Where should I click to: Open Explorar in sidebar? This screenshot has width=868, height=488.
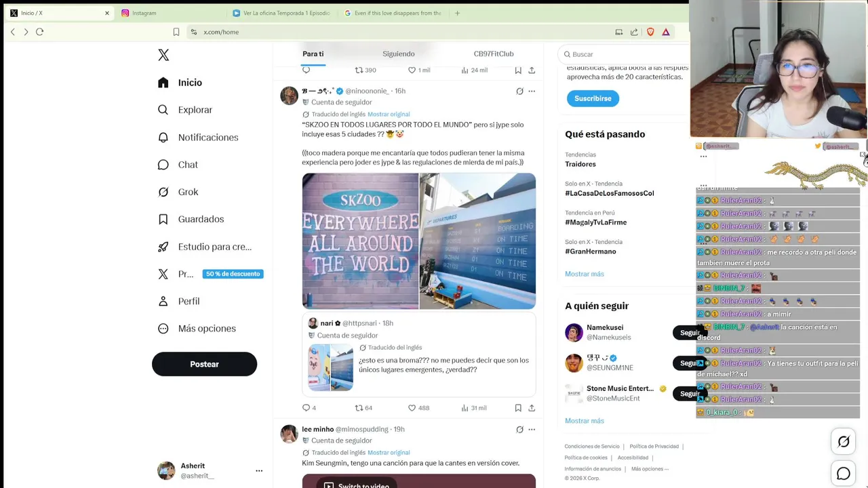click(x=185, y=110)
